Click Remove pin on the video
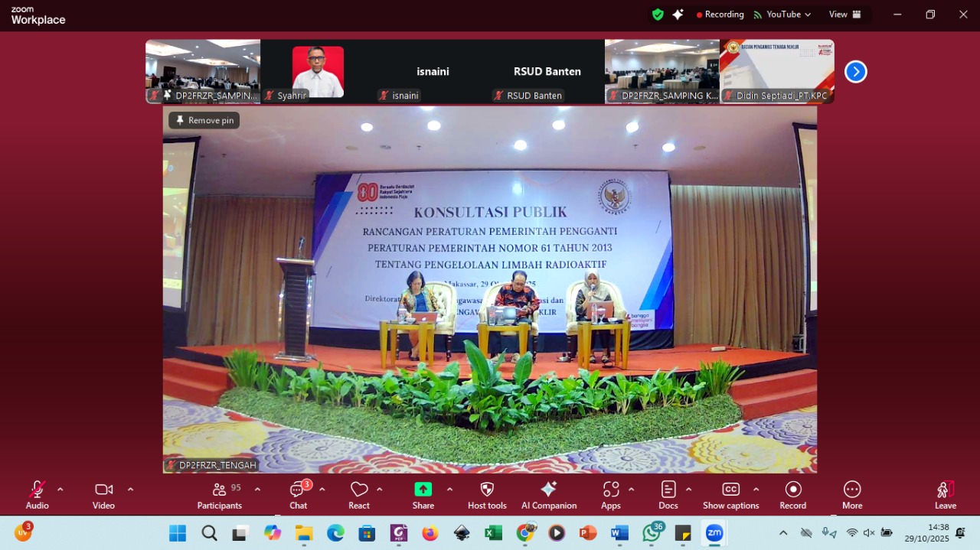The width and height of the screenshot is (980, 550). (x=204, y=120)
